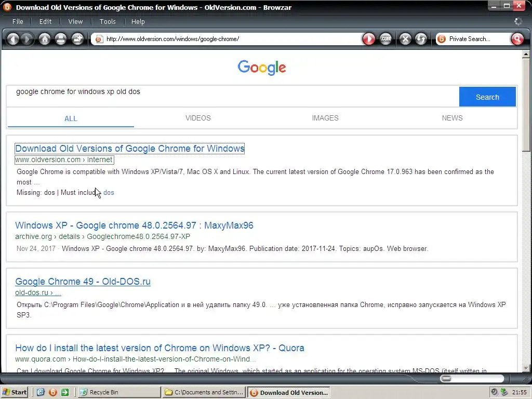Switch to the IMAGES tab
Image resolution: width=532 pixels, height=399 pixels.
pos(325,118)
